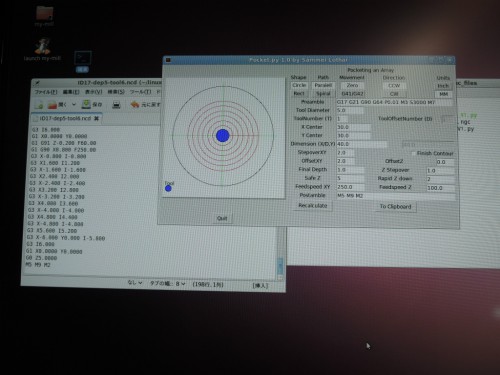Image resolution: width=500 pixels, height=375 pixels.
Task: Open the syntax mode dropdown in editor status bar
Action: (135, 283)
